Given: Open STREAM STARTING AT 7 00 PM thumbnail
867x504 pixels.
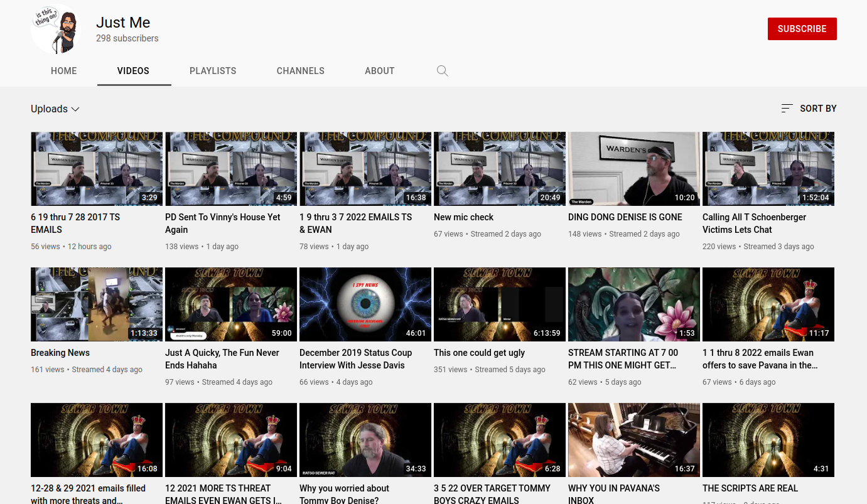Looking at the screenshot, I should click(x=634, y=304).
